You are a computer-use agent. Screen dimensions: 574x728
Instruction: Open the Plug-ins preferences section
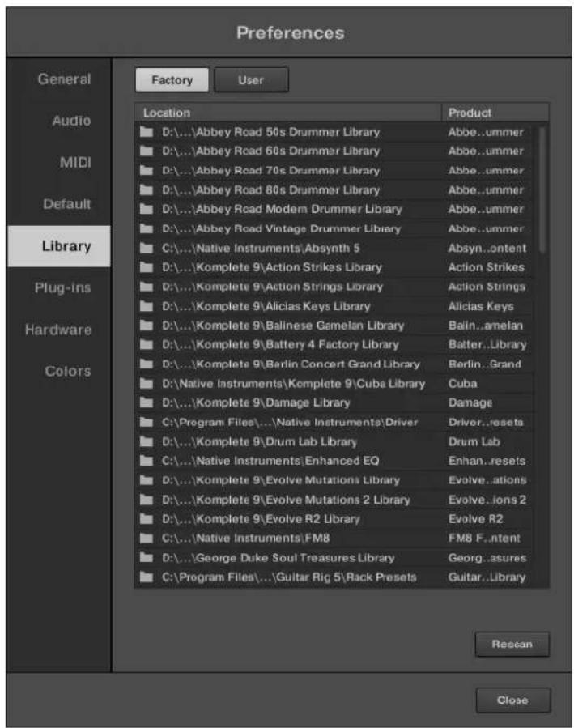pos(62,287)
